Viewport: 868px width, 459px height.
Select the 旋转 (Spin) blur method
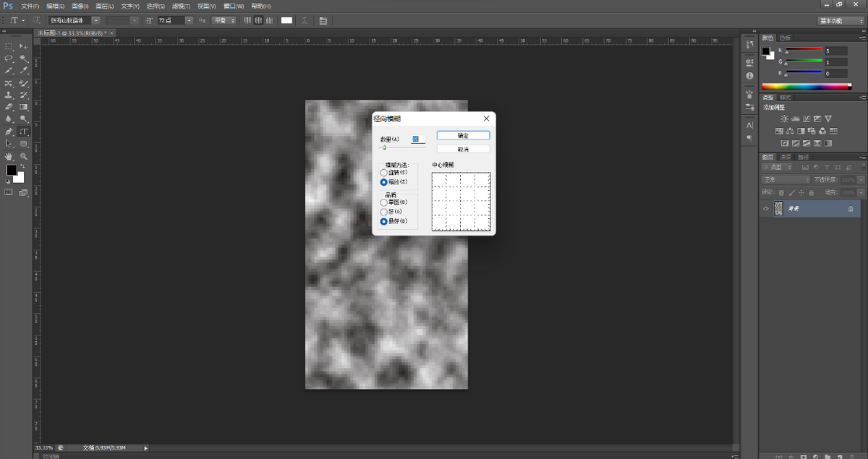click(384, 173)
